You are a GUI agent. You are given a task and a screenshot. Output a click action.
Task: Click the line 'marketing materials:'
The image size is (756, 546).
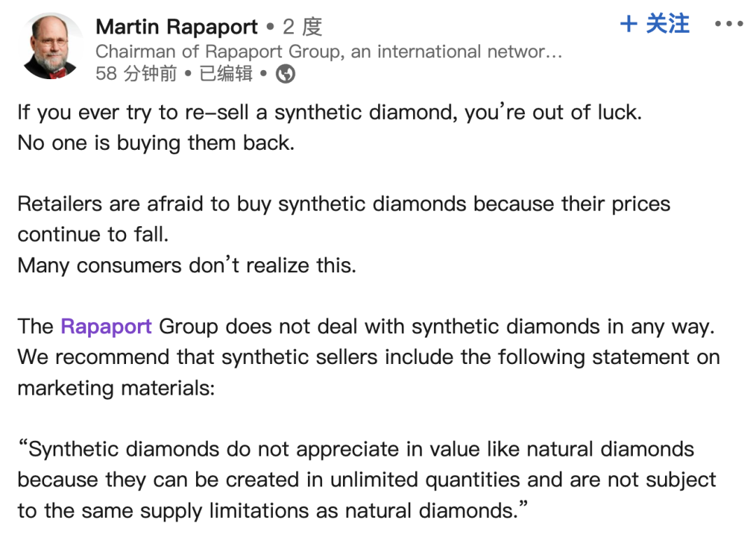(116, 388)
